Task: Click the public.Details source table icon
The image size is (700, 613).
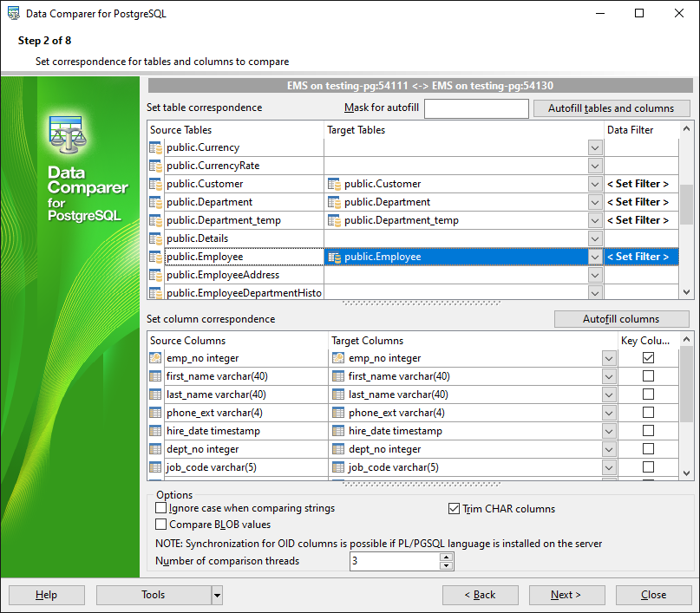Action: tap(155, 238)
